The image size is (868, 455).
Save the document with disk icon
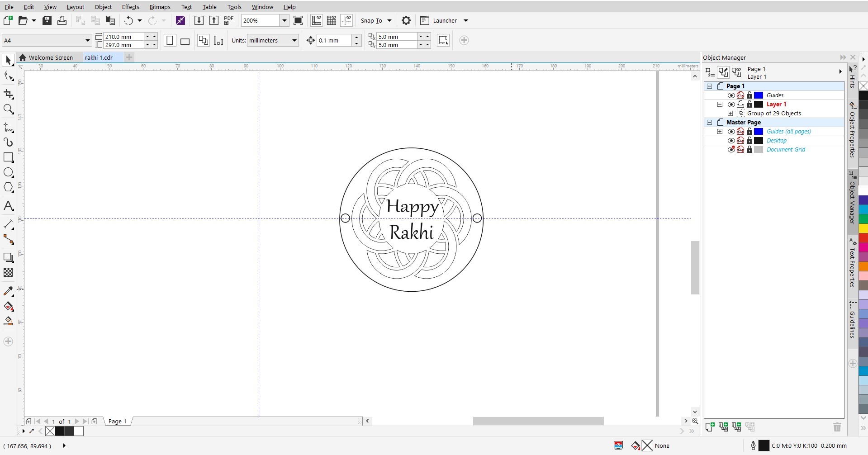pos(47,20)
